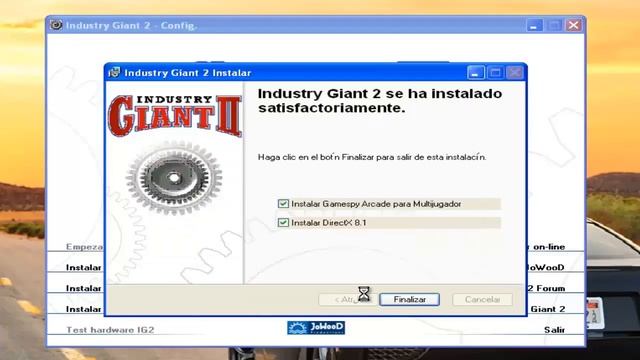Select Test hardware IG2 in Config window

tap(110, 330)
